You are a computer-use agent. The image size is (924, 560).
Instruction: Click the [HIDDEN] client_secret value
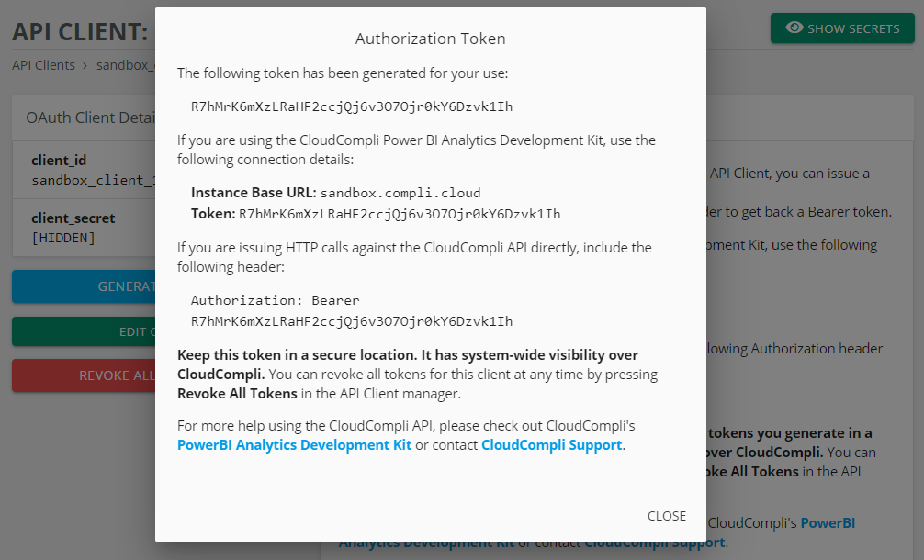(x=63, y=238)
